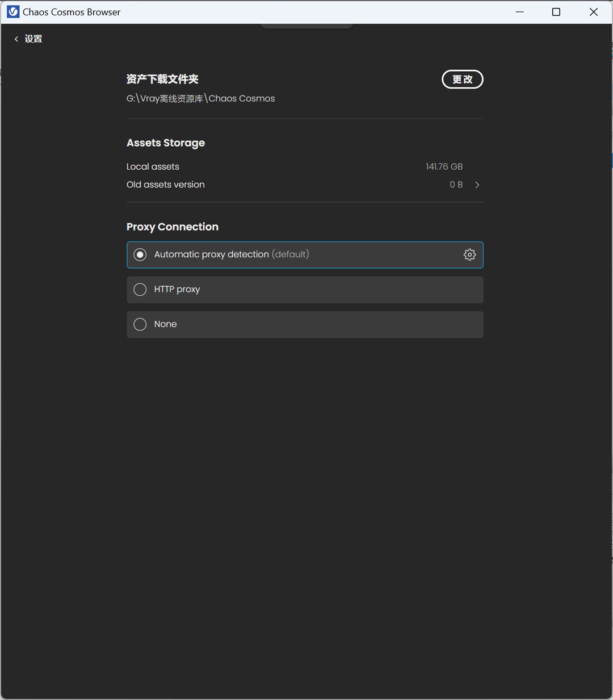Screen dimensions: 613x700
Task: Click the Assets Storage heading
Action: point(166,143)
